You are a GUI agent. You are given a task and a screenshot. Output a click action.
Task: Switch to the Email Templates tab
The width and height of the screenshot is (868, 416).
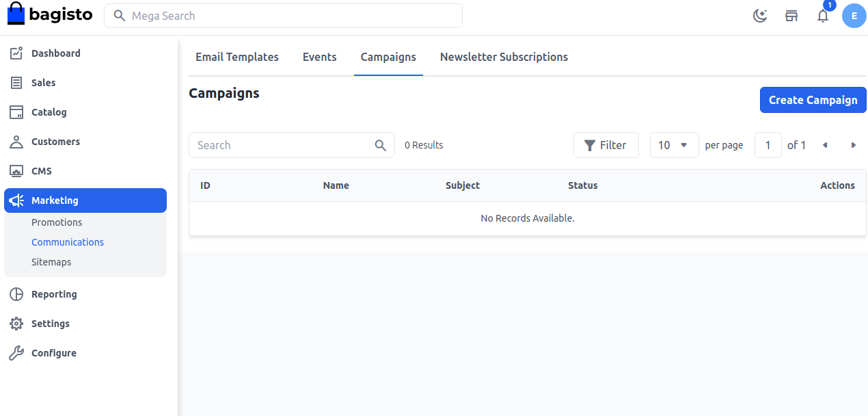(x=237, y=57)
